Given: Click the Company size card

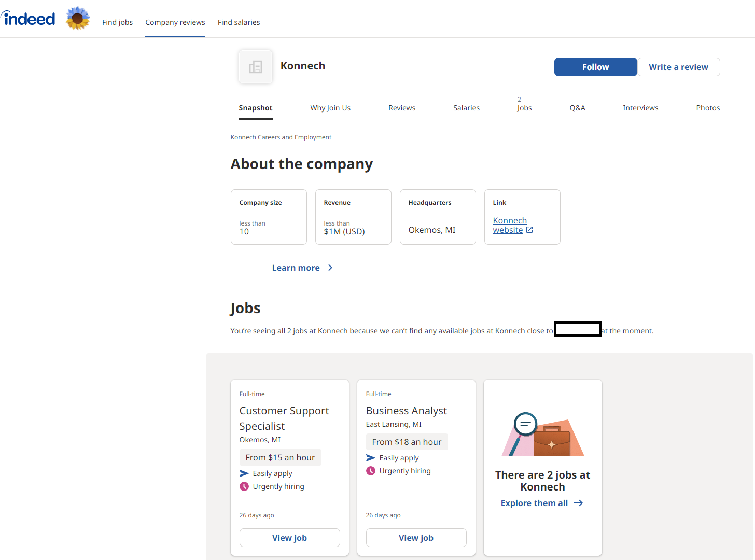Looking at the screenshot, I should [269, 217].
